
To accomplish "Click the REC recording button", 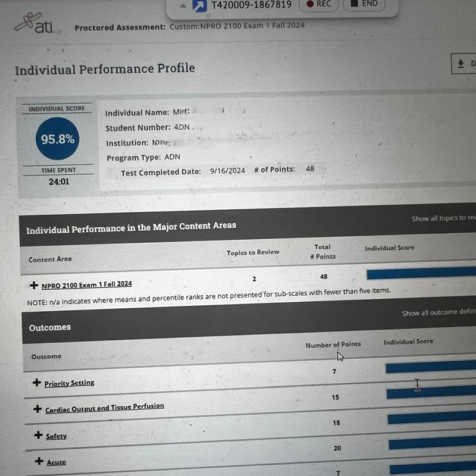I will (318, 4).
